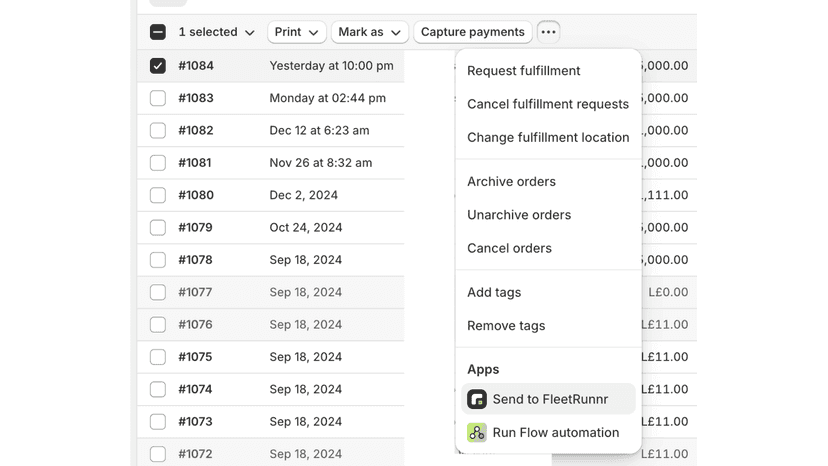Click date 'Monday at 02:44 pm'
Screen dimensions: 828x466
coord(328,98)
